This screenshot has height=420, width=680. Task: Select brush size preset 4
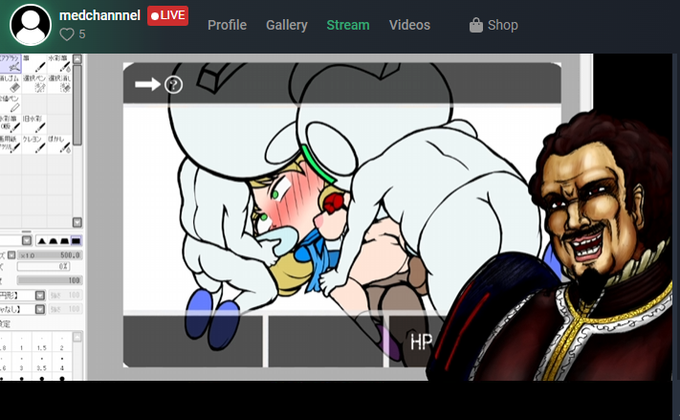[x=62, y=363]
